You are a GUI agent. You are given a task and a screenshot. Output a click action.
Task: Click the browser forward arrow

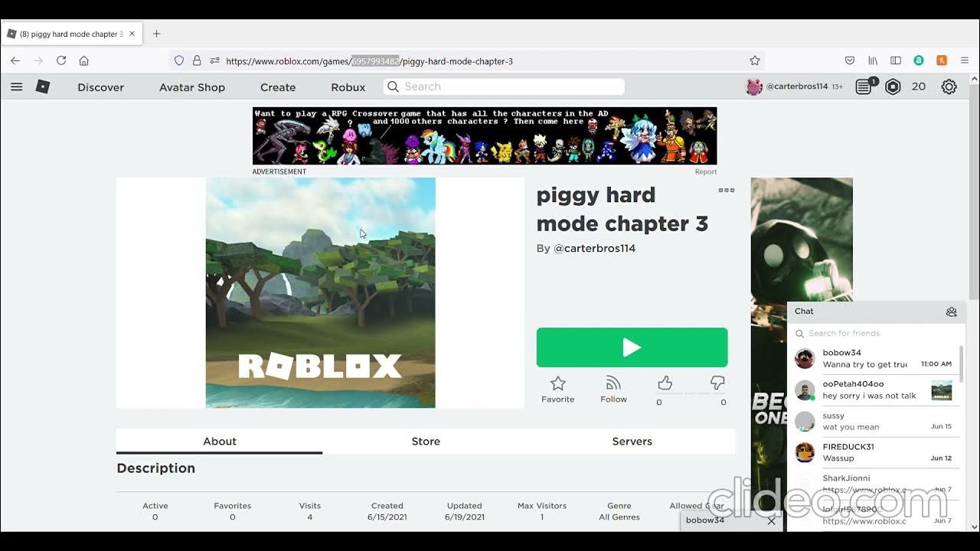click(38, 60)
